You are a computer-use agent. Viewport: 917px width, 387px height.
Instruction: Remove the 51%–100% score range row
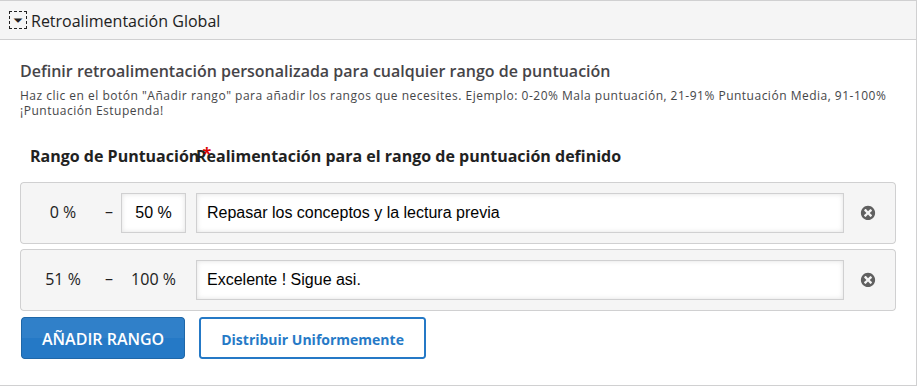868,280
